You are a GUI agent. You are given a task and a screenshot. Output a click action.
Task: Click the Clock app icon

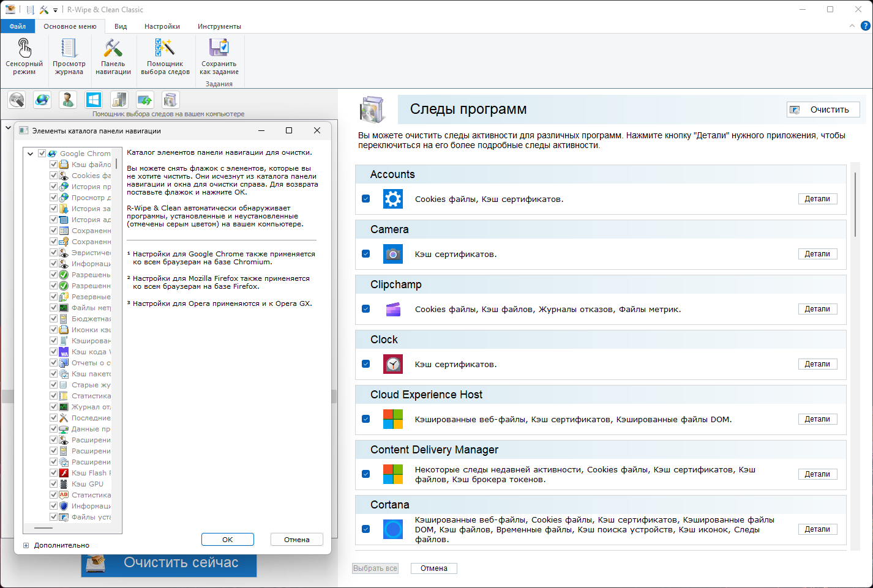coord(393,364)
